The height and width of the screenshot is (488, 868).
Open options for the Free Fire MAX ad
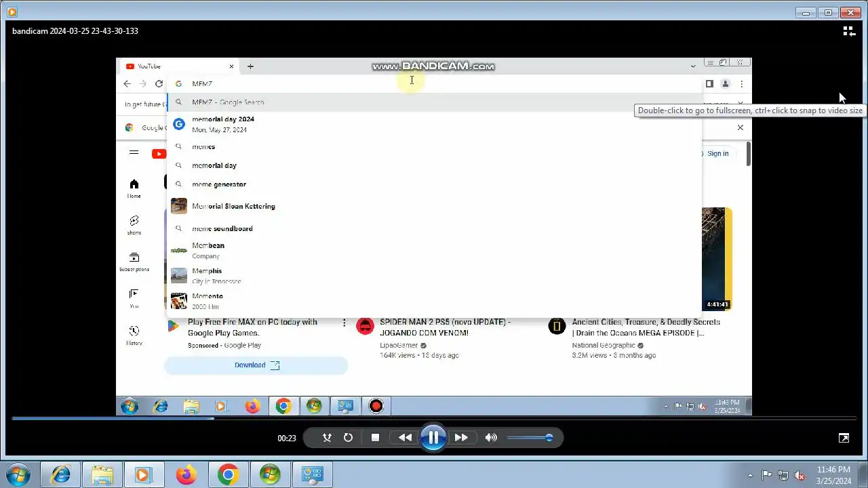(x=344, y=323)
